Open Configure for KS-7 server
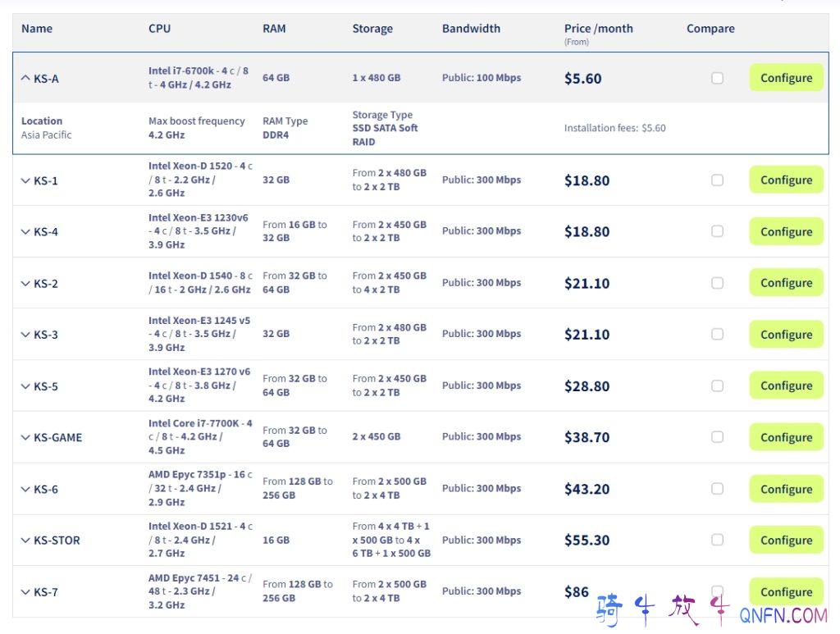The width and height of the screenshot is (840, 634). click(x=786, y=592)
